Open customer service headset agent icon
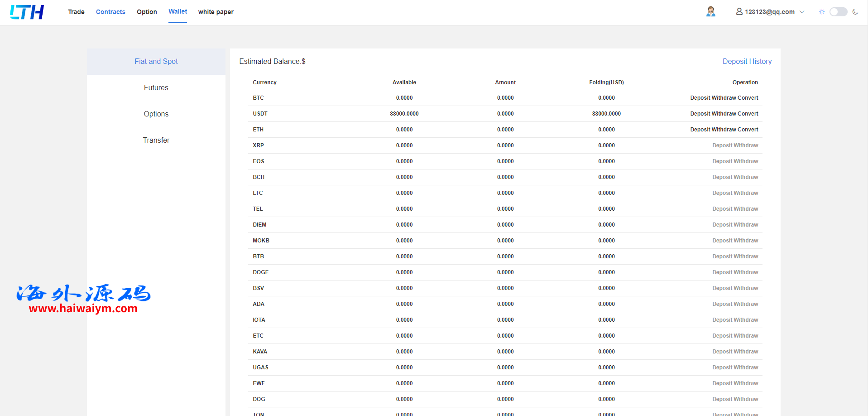Viewport: 868px width, 416px height. [x=710, y=12]
